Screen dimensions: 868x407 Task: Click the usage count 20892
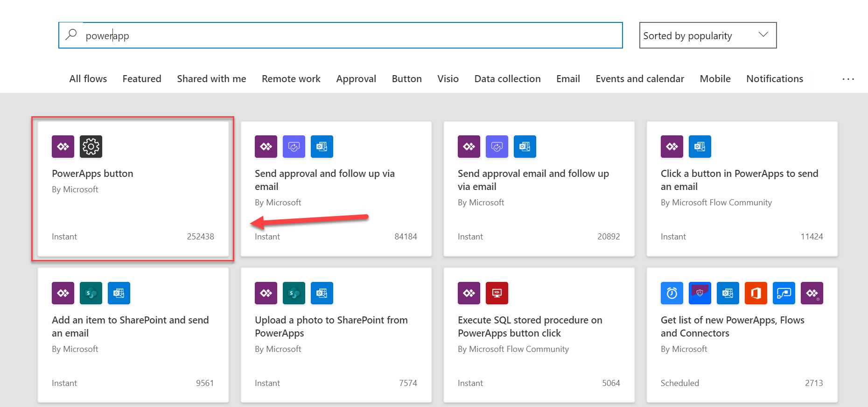[x=609, y=237]
